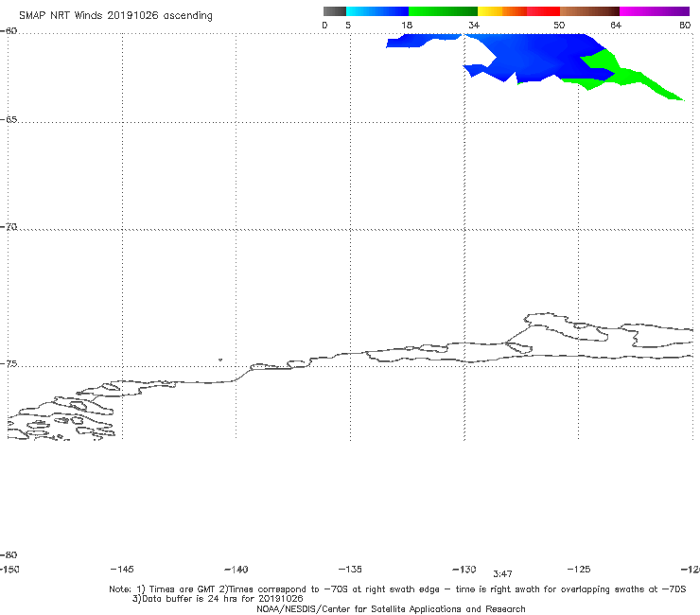Click the color bar label '5'
This screenshot has height=615, width=700.
[348, 25]
